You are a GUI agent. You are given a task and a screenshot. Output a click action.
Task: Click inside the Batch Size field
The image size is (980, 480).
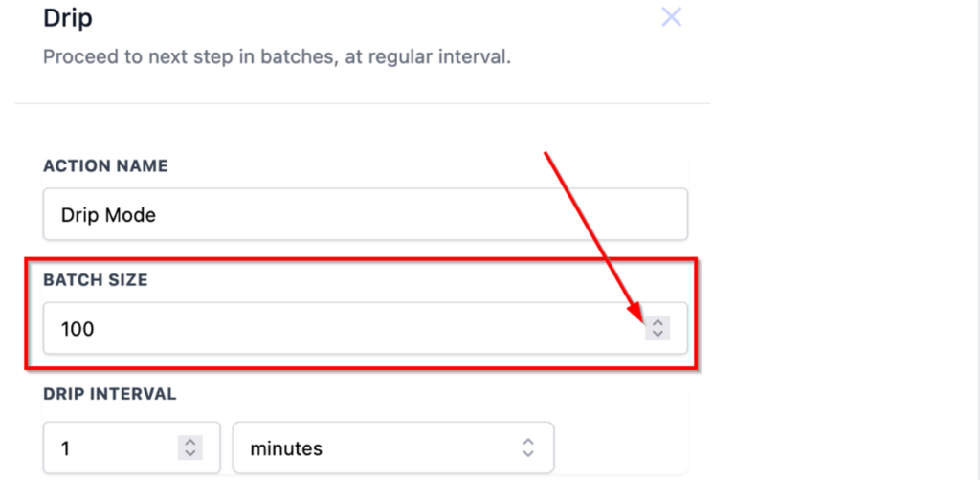pyautogui.click(x=345, y=329)
